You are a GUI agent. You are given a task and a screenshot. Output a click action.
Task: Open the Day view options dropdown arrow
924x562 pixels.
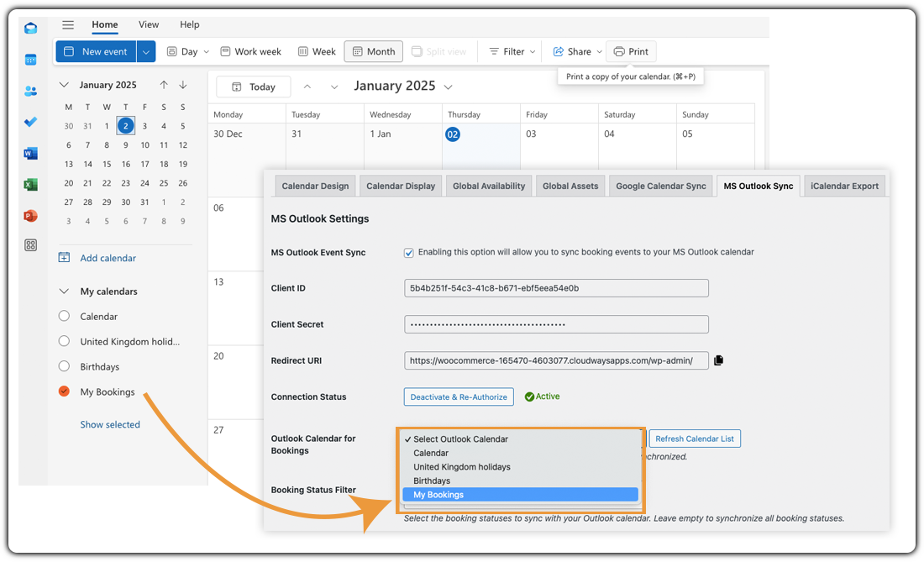[207, 51]
